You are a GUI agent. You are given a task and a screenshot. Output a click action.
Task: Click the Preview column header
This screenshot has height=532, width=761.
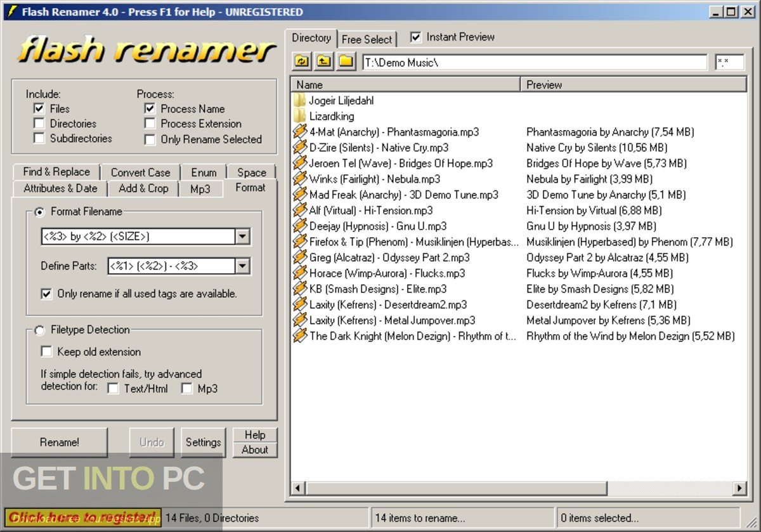[x=634, y=84]
